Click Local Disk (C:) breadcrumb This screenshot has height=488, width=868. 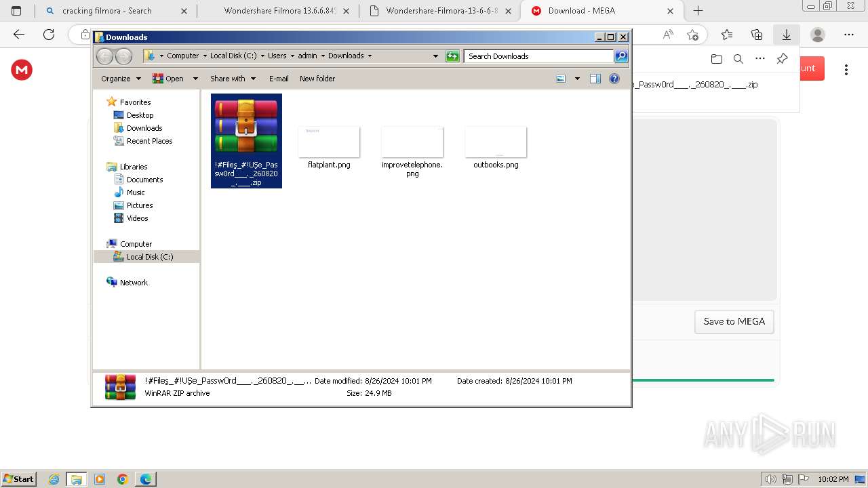(x=233, y=56)
